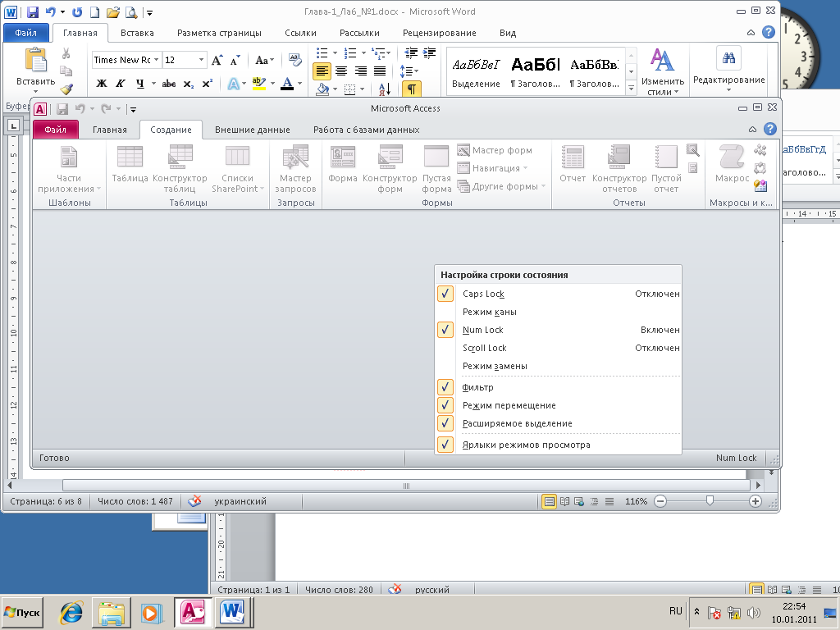
Task: Open Word Help question mark icon
Action: 768,33
